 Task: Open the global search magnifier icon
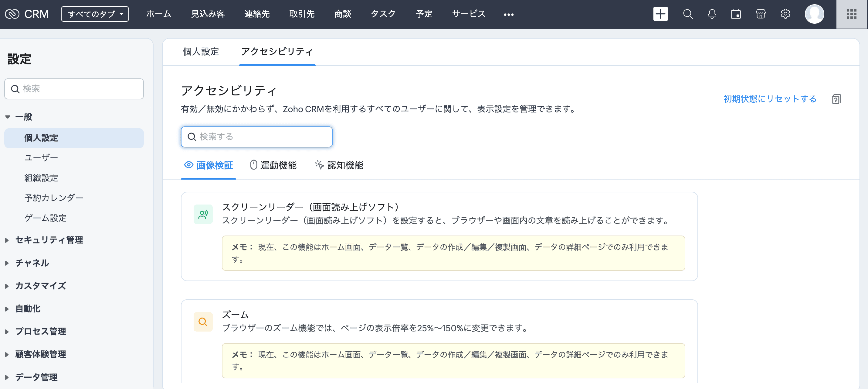pyautogui.click(x=688, y=14)
